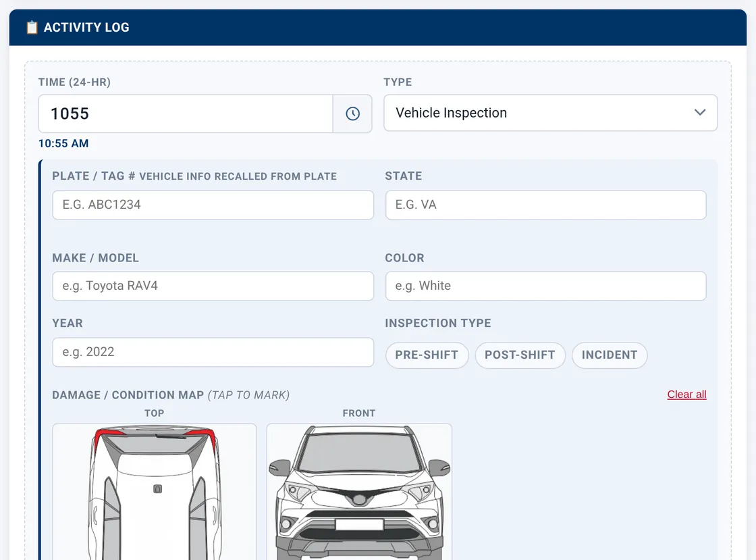
Task: Select the PRE-SHIFT inspection type
Action: 427,355
